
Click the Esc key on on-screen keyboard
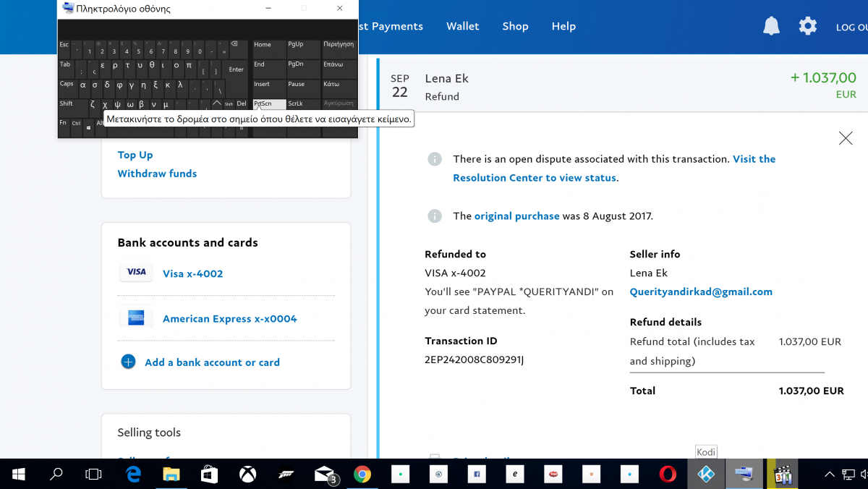[x=64, y=48]
